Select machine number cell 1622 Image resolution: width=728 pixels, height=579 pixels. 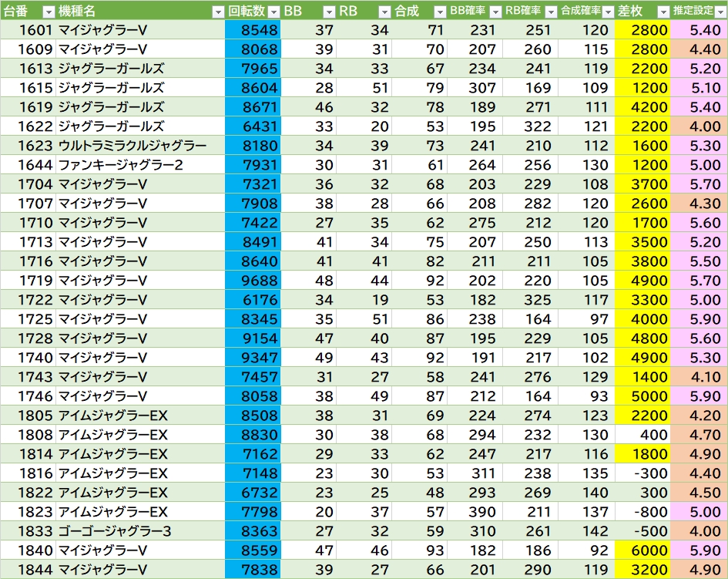pyautogui.click(x=28, y=126)
